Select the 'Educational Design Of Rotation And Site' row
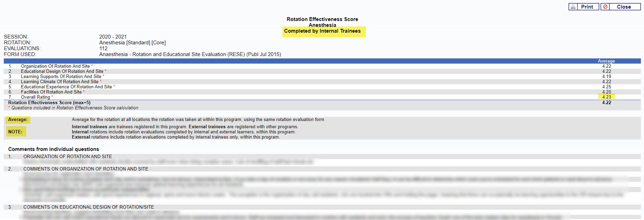Viewport: 644px width, 220px height. pos(62,71)
